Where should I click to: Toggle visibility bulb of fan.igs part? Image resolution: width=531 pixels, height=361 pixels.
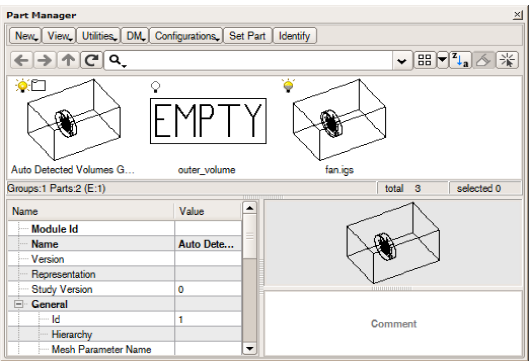288,85
